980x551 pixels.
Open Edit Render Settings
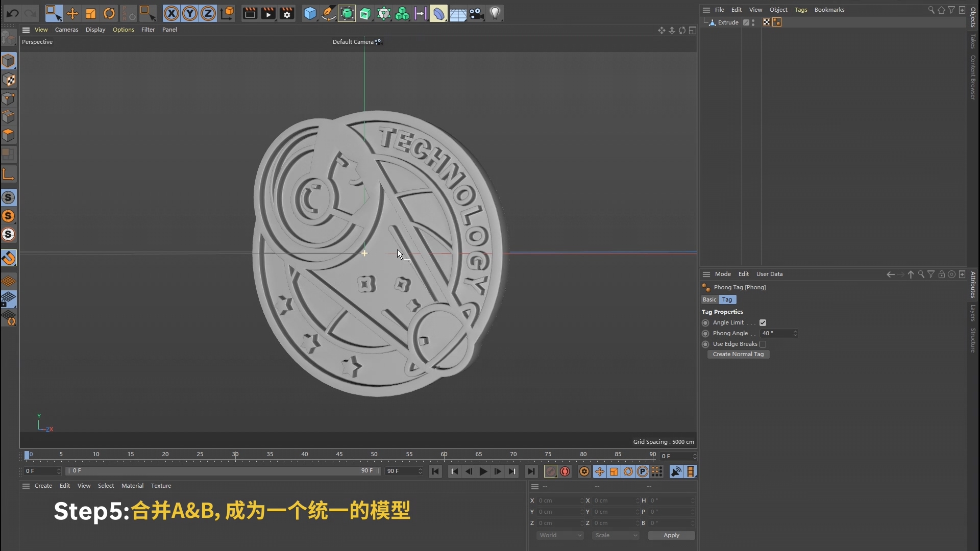[287, 14]
